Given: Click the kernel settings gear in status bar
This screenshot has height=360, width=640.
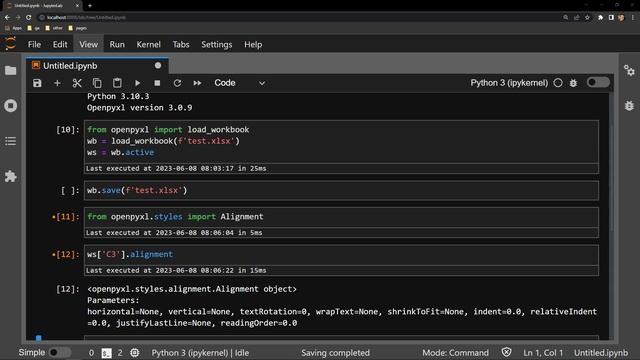Looking at the screenshot, I should tap(135, 353).
